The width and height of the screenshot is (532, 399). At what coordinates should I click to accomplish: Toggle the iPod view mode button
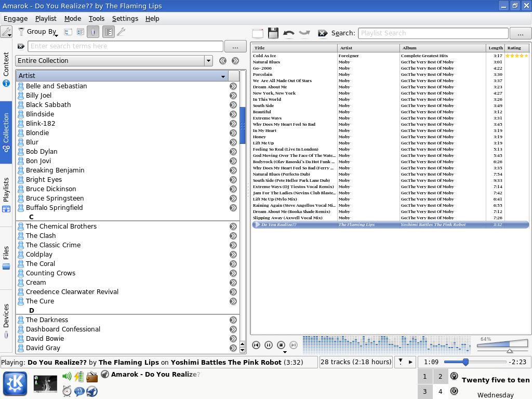(x=93, y=32)
